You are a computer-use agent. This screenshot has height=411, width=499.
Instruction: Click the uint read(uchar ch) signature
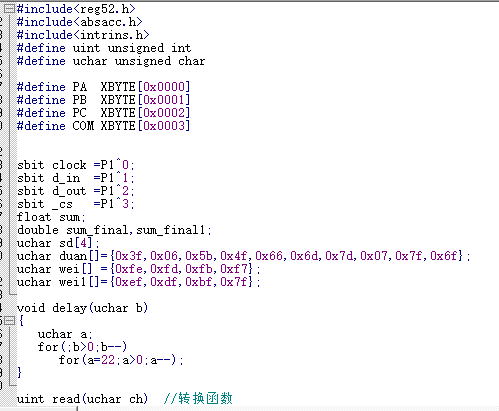tap(83, 399)
